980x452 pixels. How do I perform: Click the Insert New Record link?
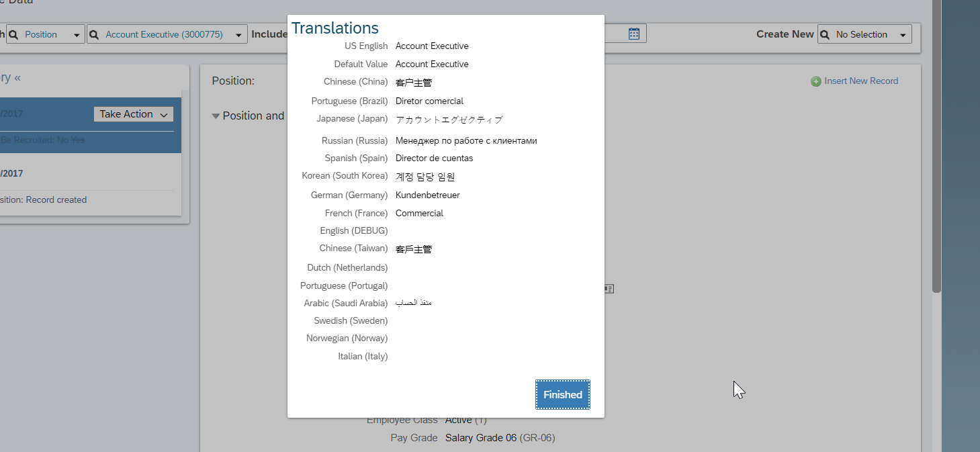pyautogui.click(x=861, y=81)
